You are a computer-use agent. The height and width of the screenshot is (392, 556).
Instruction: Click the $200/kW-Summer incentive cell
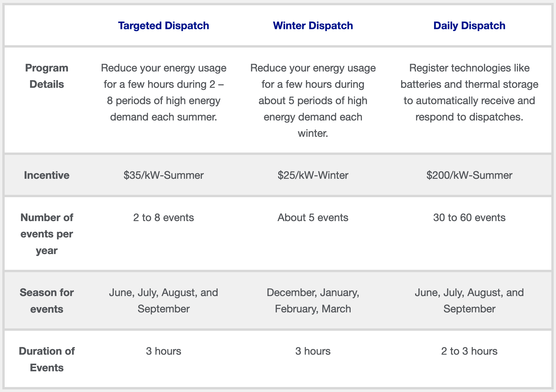tap(469, 175)
